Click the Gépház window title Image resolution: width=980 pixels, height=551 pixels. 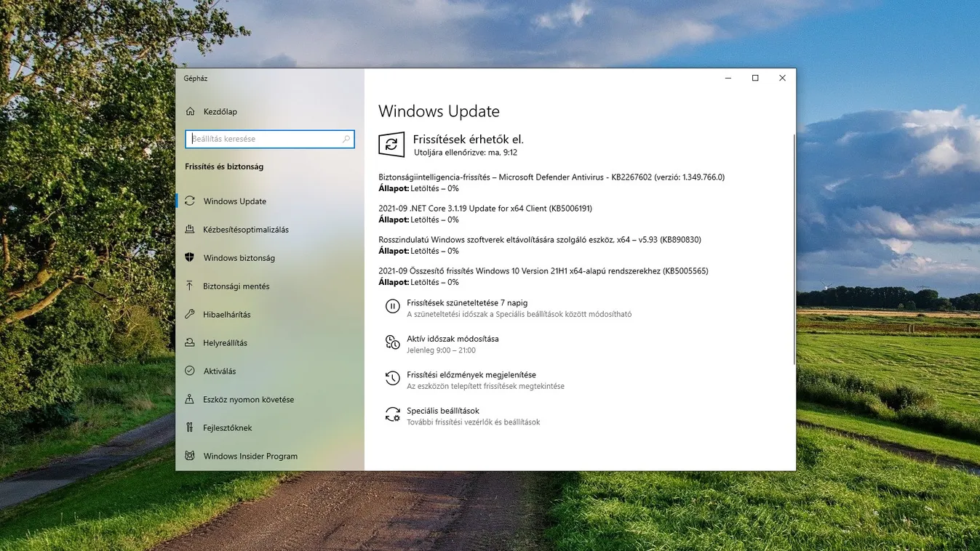(x=195, y=79)
